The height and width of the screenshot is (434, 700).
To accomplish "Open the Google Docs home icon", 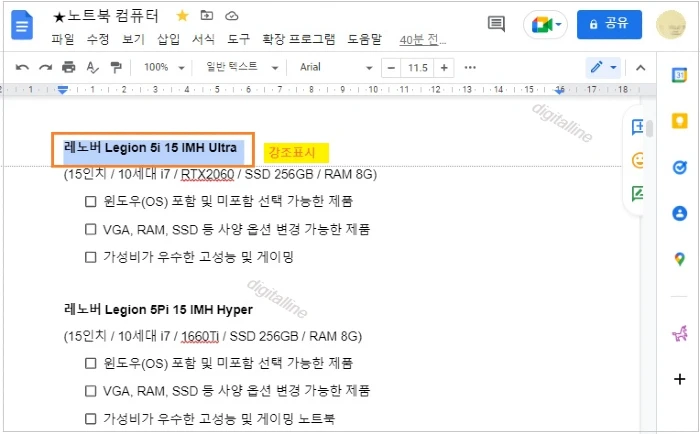I will pos(22,25).
